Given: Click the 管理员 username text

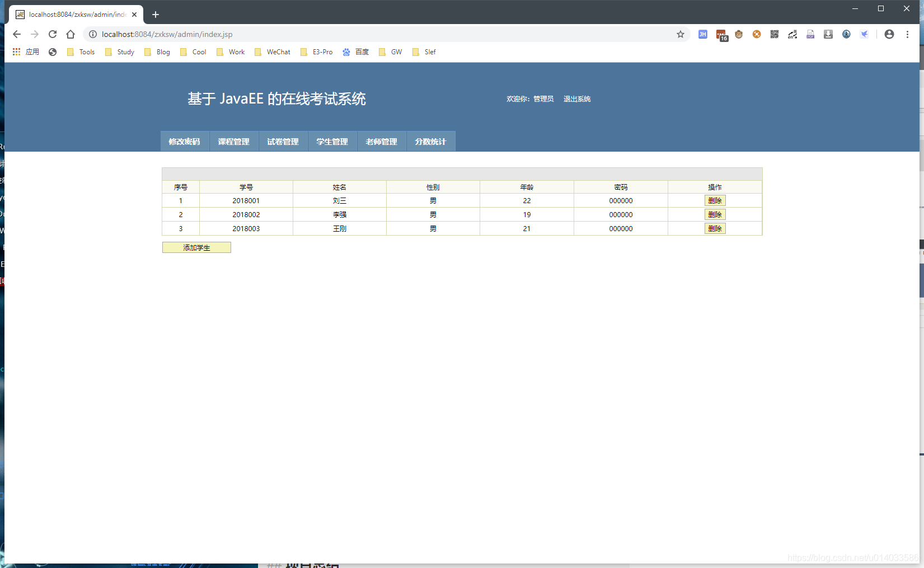Looking at the screenshot, I should click(x=543, y=99).
